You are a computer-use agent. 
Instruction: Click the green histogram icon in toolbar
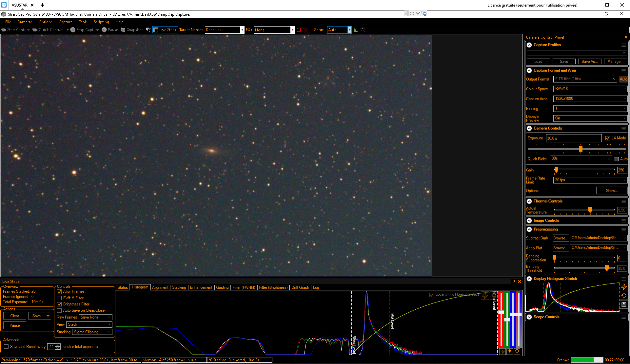tap(356, 30)
